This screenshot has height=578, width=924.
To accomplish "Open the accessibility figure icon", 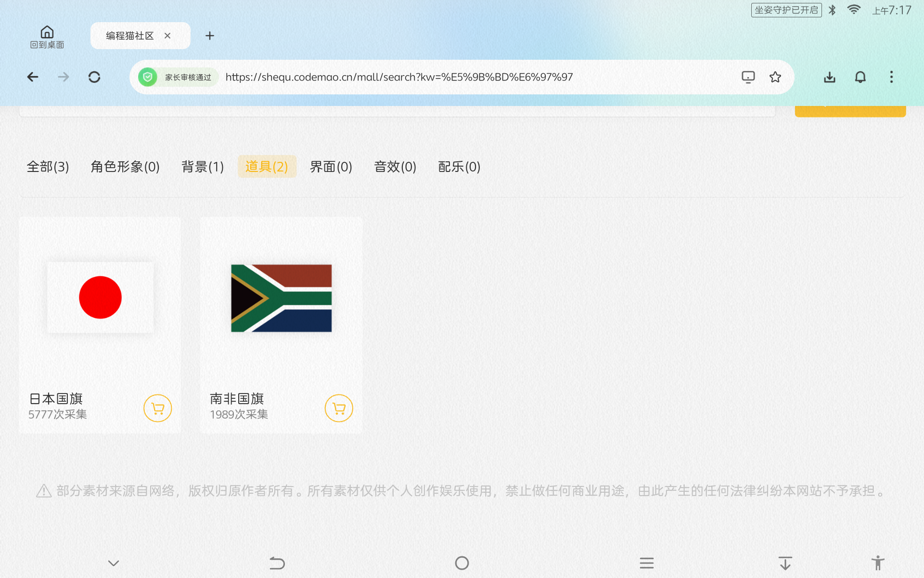I will tap(878, 563).
